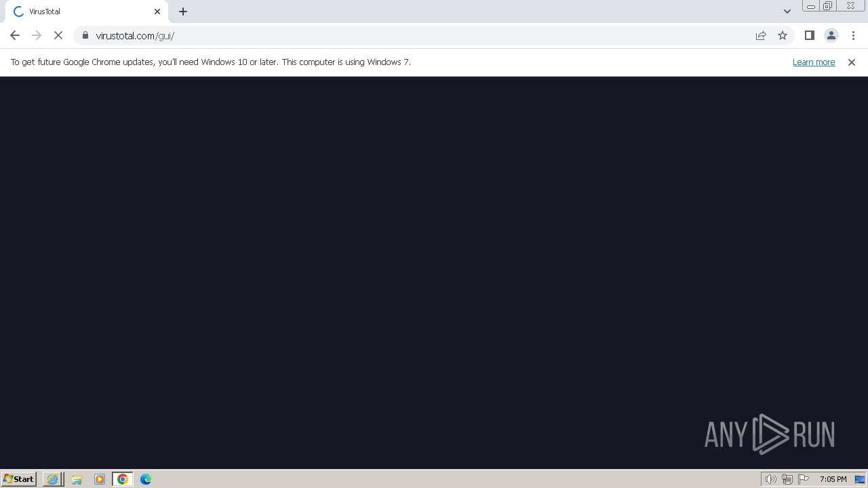Stop loading the VirusTotal page

[58, 35]
